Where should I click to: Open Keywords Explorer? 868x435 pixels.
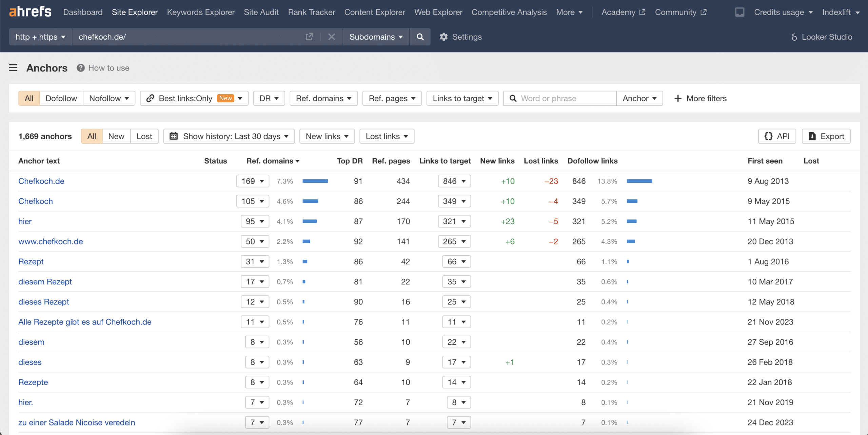click(x=201, y=12)
